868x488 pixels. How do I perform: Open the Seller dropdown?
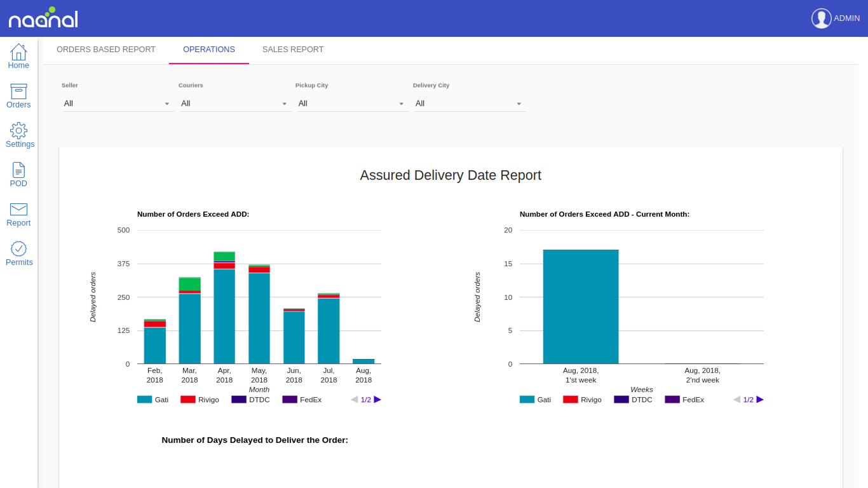[x=118, y=103]
